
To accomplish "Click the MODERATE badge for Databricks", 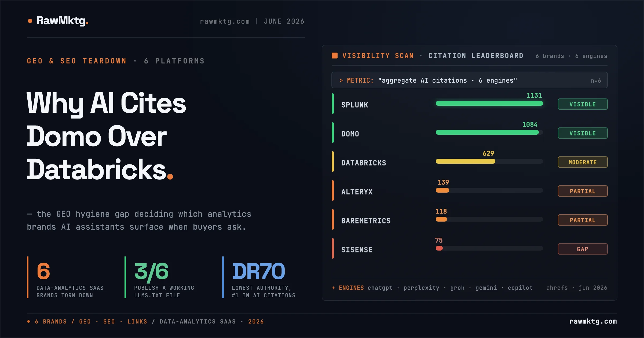I will [583, 162].
